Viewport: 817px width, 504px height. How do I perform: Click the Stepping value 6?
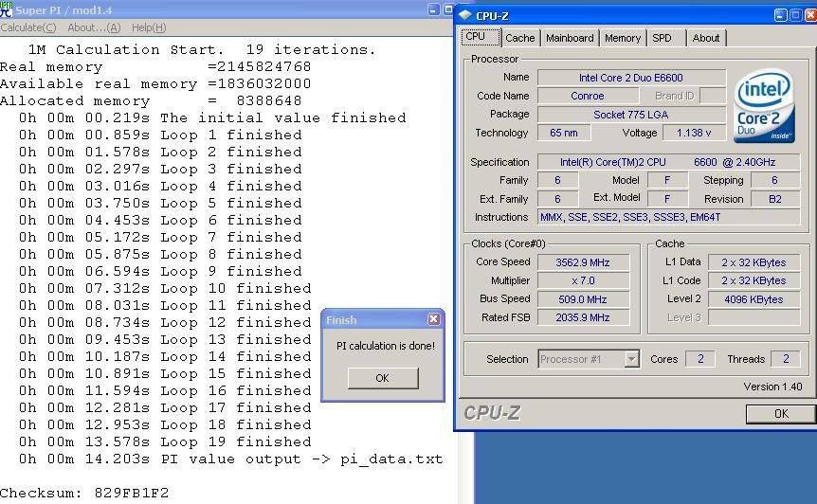tap(774, 180)
